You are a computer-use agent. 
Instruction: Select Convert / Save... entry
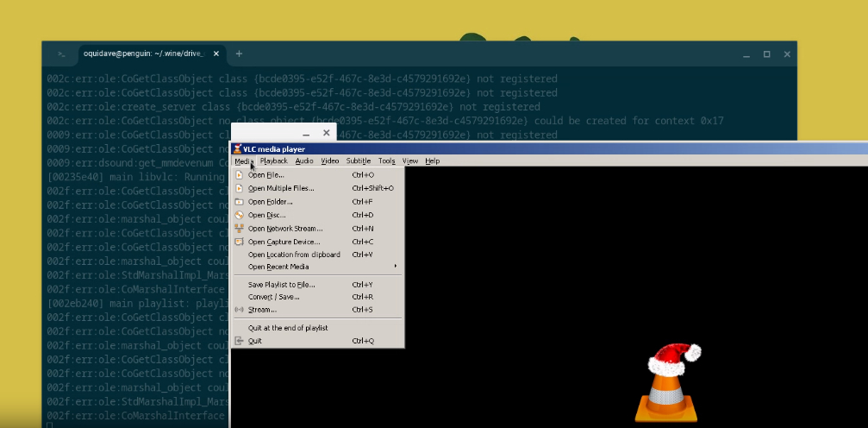point(317,297)
